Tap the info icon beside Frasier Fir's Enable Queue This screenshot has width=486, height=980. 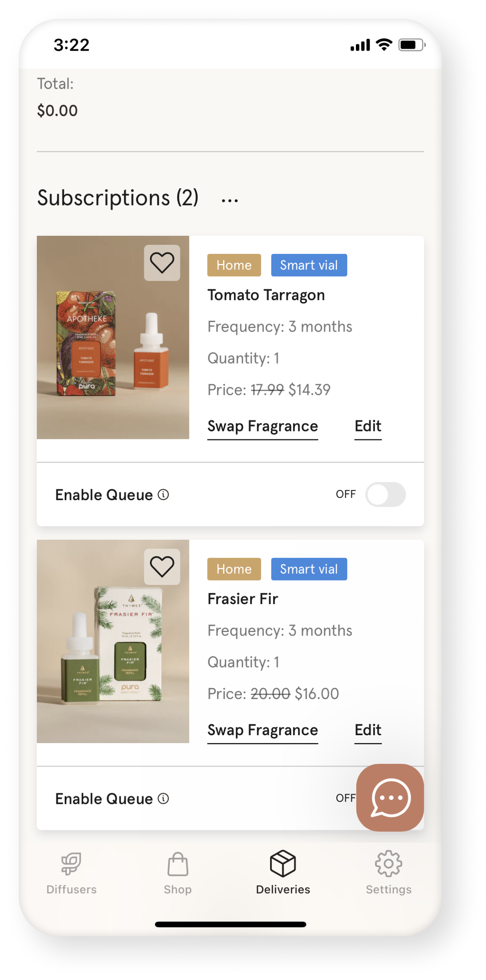tap(163, 798)
